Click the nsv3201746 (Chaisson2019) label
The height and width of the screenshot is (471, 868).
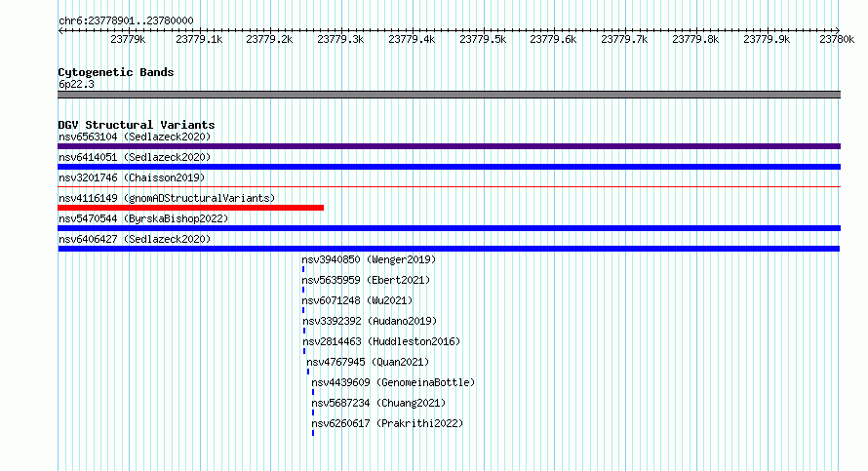tap(132, 177)
